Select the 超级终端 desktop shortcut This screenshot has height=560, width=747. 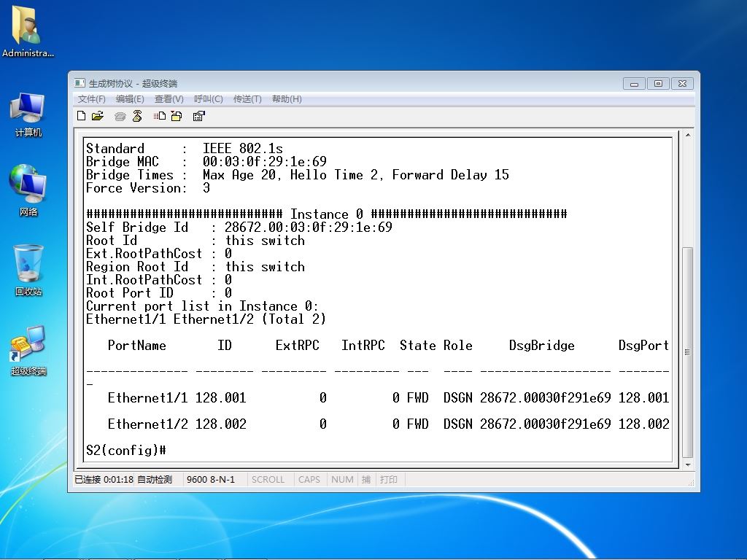(x=28, y=350)
